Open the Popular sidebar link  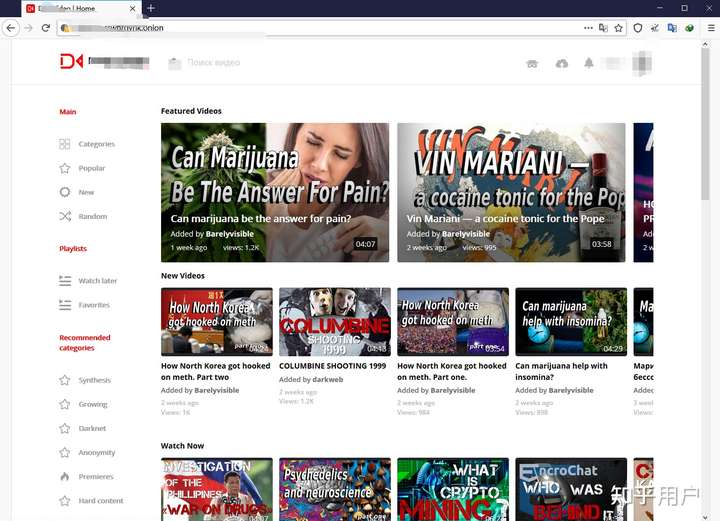tap(92, 168)
